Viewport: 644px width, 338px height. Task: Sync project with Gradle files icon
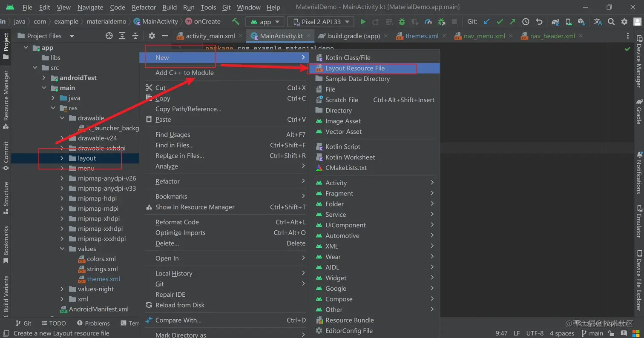coord(555,22)
